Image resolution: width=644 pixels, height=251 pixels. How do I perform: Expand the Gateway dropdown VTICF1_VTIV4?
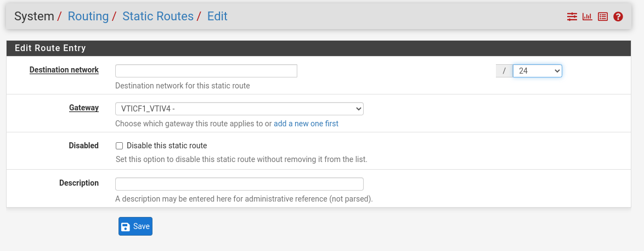239,109
